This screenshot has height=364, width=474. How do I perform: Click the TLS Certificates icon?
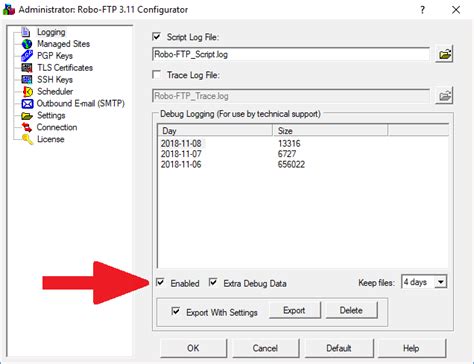[27, 68]
